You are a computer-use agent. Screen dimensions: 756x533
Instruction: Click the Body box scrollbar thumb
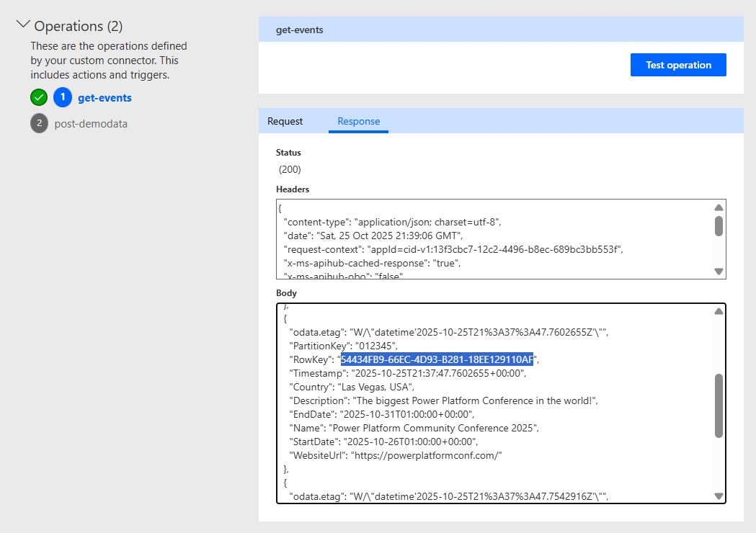[719, 405]
